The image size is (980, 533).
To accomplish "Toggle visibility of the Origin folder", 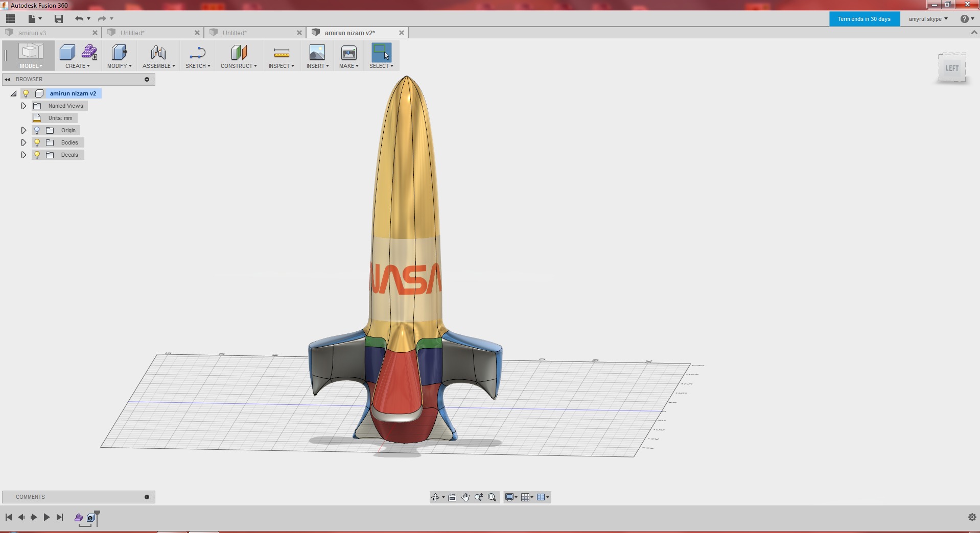I will pyautogui.click(x=36, y=130).
